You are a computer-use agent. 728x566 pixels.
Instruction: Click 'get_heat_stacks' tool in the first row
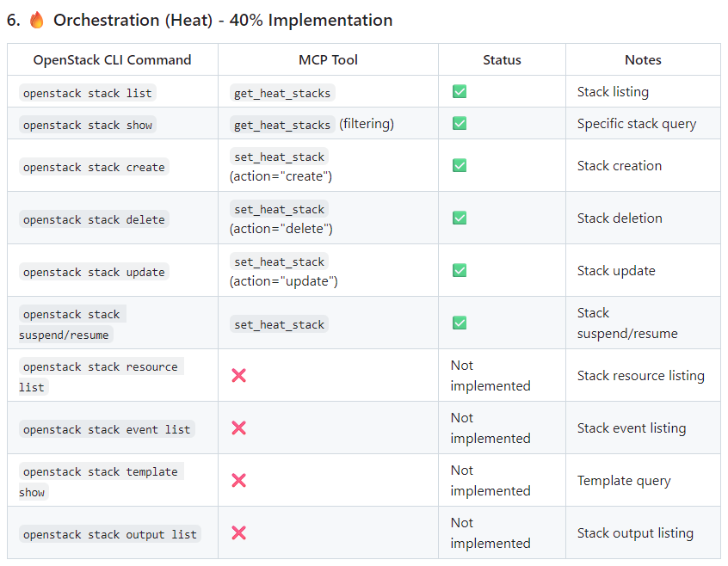pyautogui.click(x=282, y=93)
